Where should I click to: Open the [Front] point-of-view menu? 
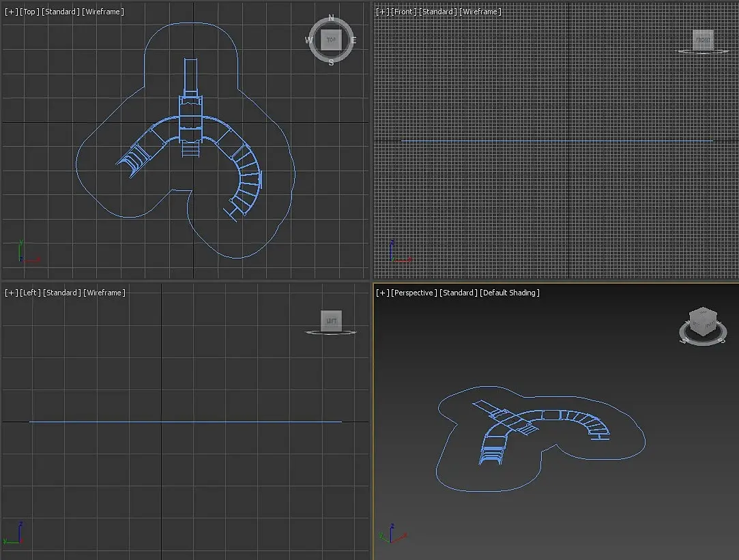click(x=404, y=12)
